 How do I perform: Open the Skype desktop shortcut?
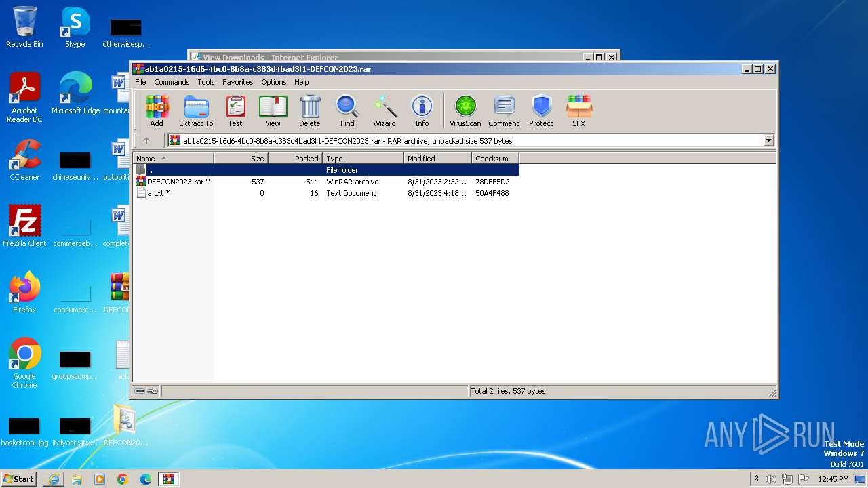pyautogui.click(x=75, y=27)
